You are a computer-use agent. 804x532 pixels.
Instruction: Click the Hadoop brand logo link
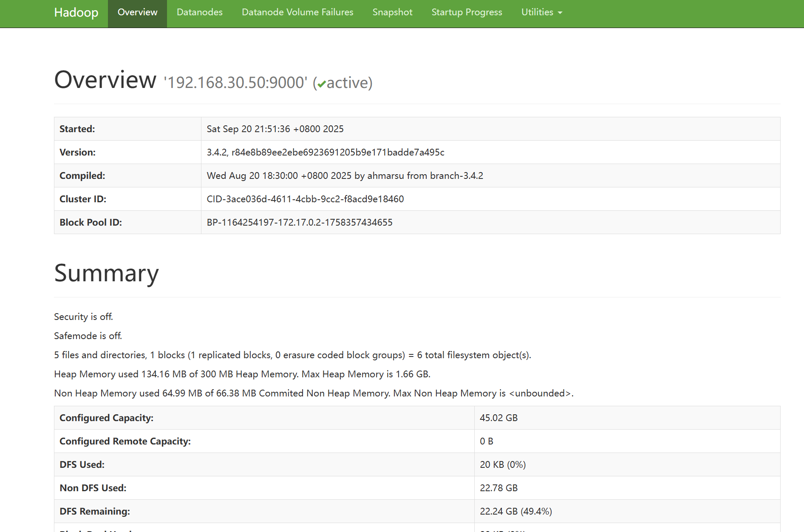(76, 13)
